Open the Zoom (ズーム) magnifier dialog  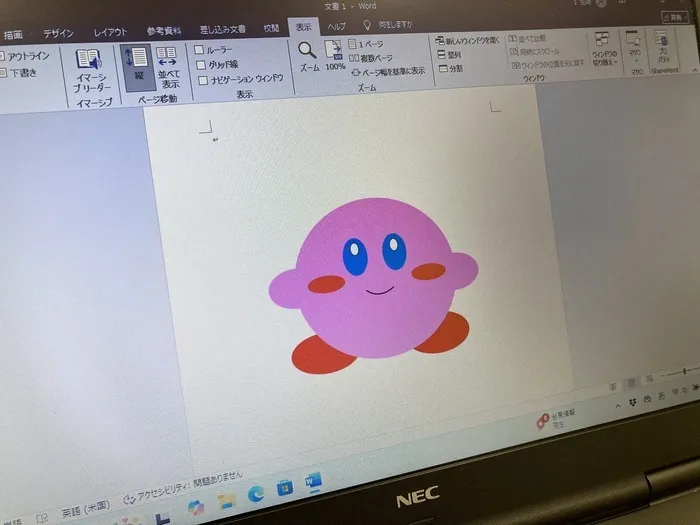[308, 57]
